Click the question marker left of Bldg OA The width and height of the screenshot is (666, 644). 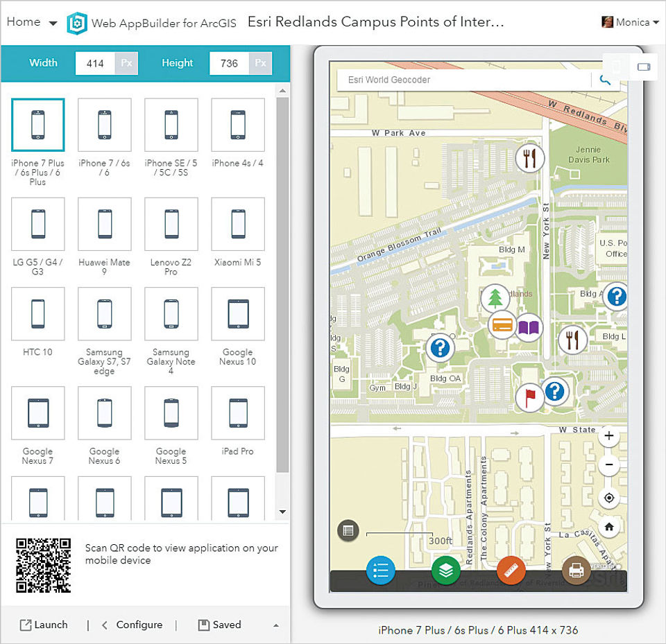[440, 348]
